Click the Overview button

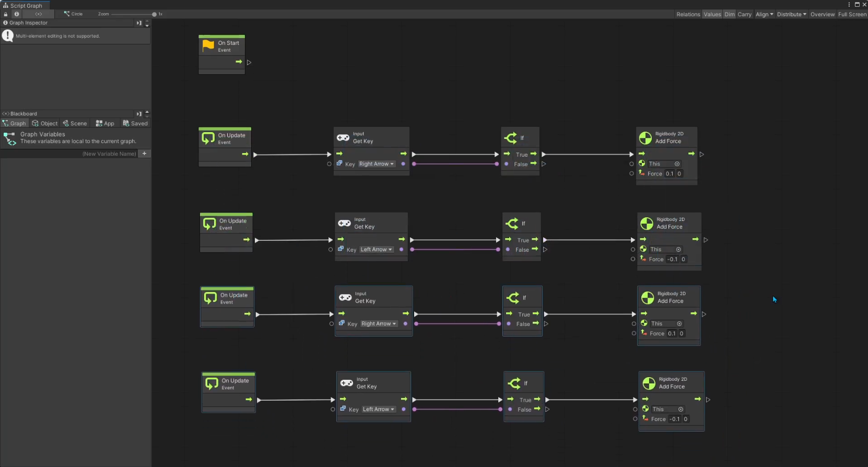pos(822,15)
